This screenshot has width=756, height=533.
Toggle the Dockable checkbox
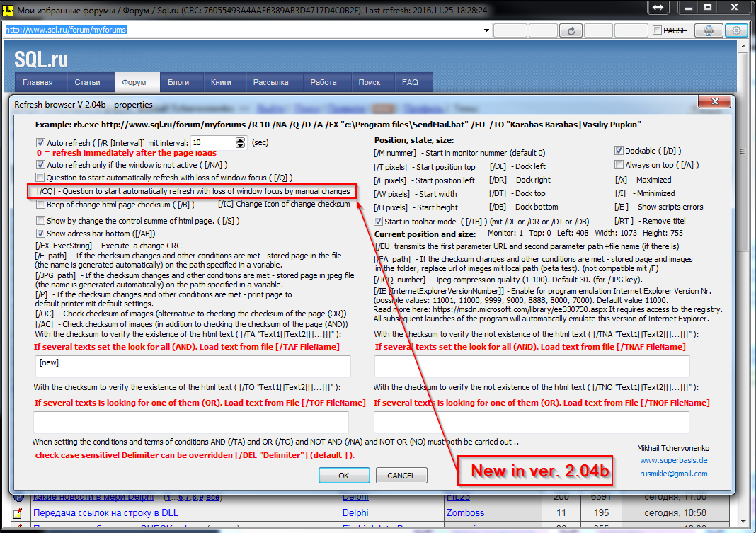point(619,151)
